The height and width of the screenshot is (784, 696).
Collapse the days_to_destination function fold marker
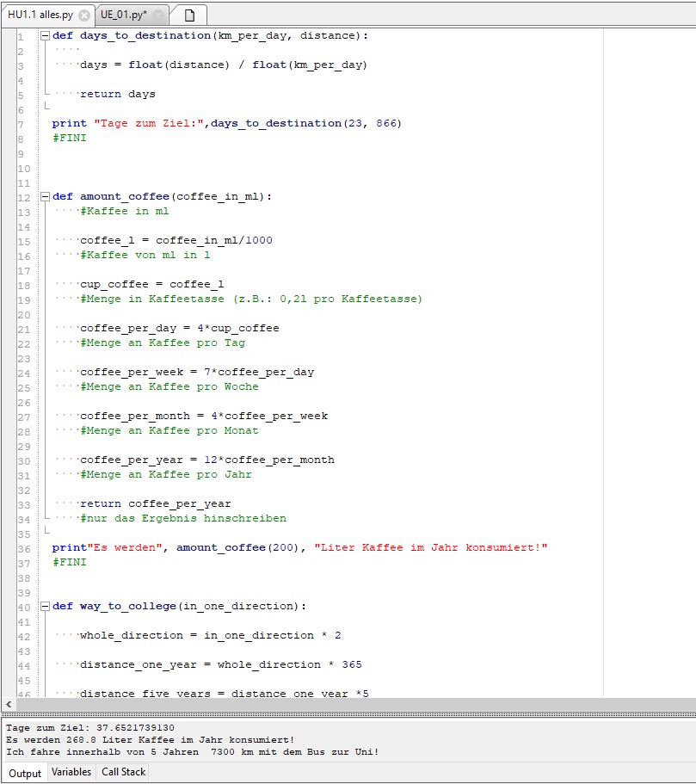(x=43, y=35)
